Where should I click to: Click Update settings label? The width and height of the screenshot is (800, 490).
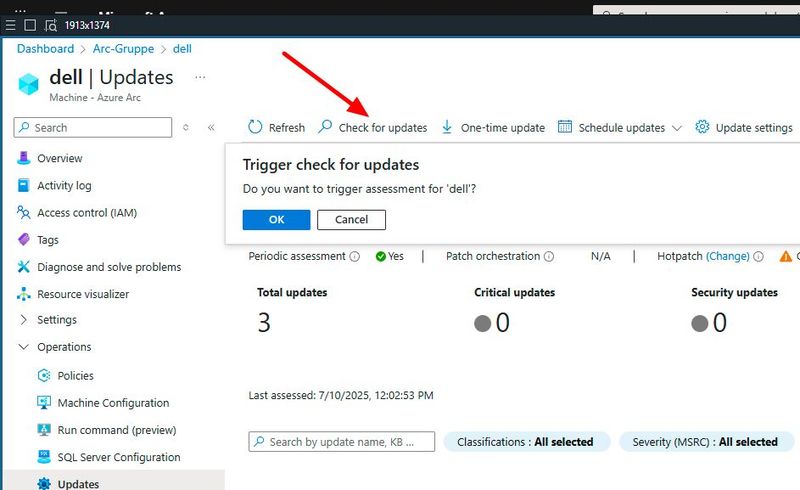(x=754, y=128)
